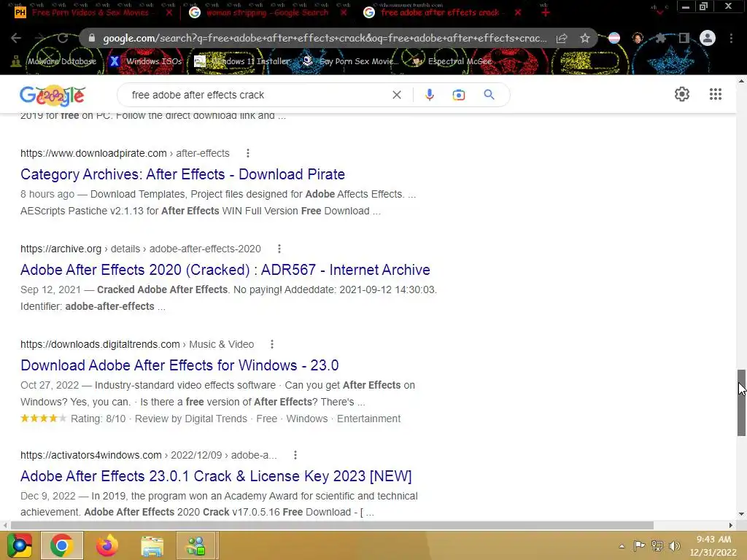
Task: Open the Windows Start button
Action: 20,545
